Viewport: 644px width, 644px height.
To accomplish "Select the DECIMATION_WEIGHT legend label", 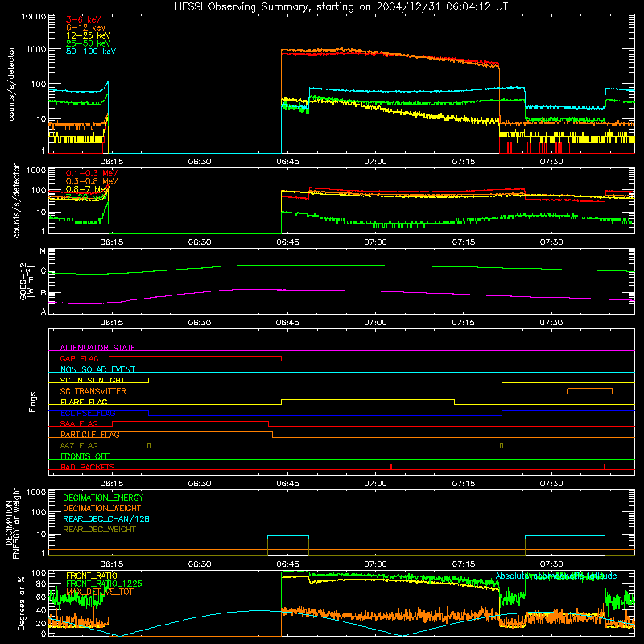I will pyautogui.click(x=102, y=509).
